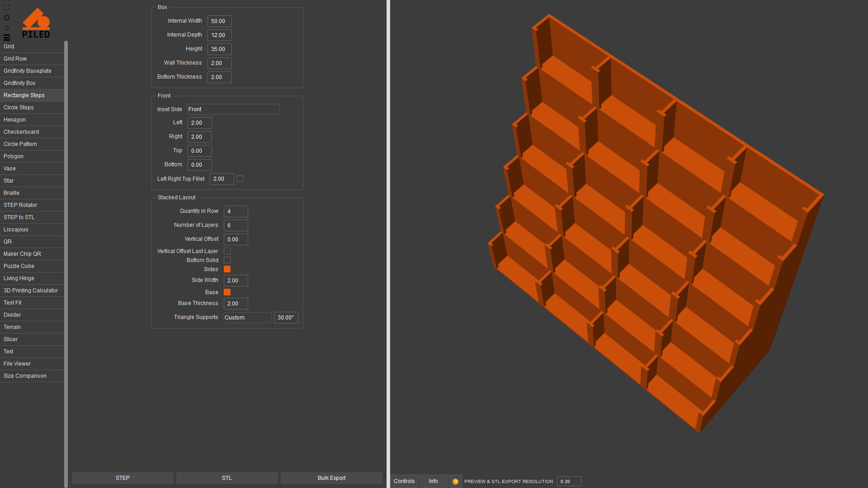
Task: Disable the Sides checkbox
Action: [x=227, y=269]
